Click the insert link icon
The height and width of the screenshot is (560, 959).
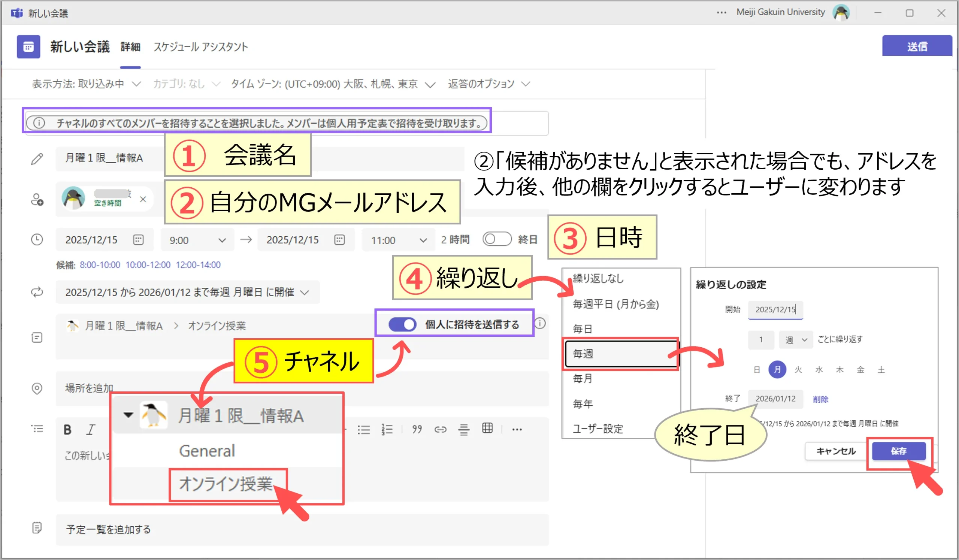440,430
